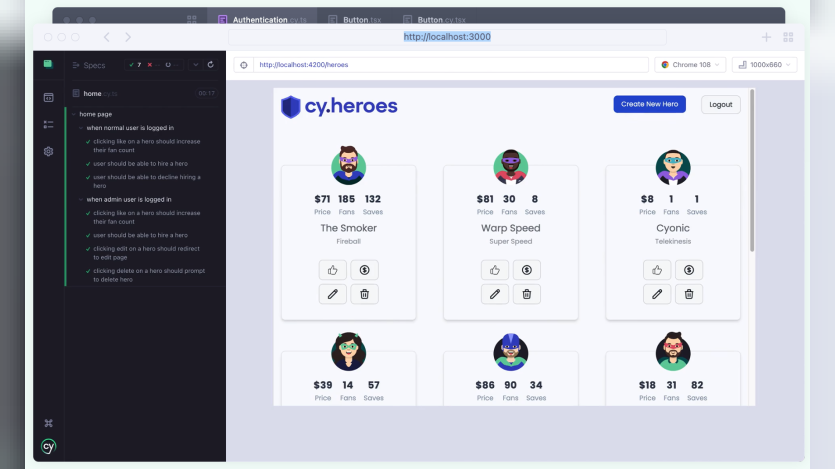Open Cyonic avatar image
835x469 pixels.
(673, 167)
